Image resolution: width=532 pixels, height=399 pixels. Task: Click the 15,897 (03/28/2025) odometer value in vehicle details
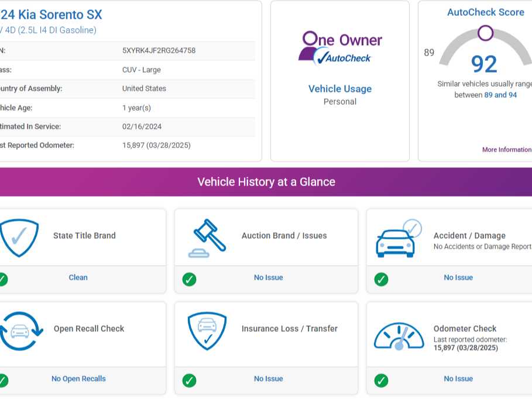(156, 145)
